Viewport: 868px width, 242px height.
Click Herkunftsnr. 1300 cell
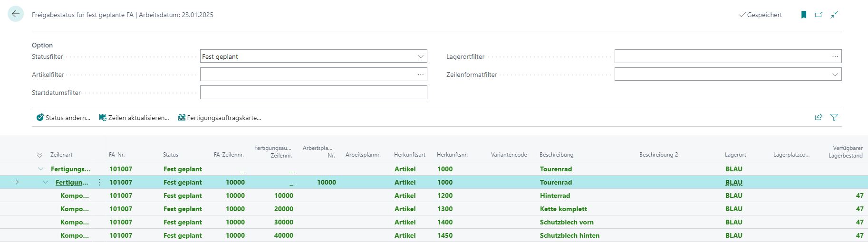(x=445, y=209)
